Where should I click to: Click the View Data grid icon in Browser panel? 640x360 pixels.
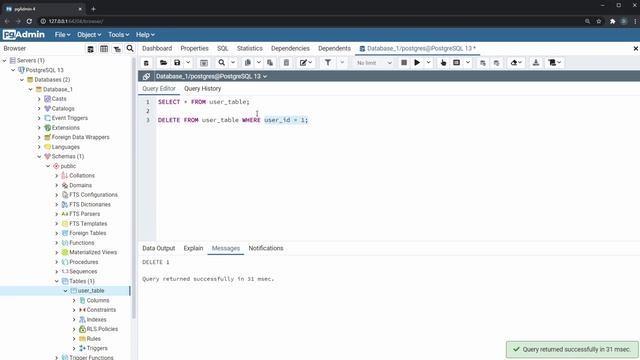pyautogui.click(x=104, y=49)
